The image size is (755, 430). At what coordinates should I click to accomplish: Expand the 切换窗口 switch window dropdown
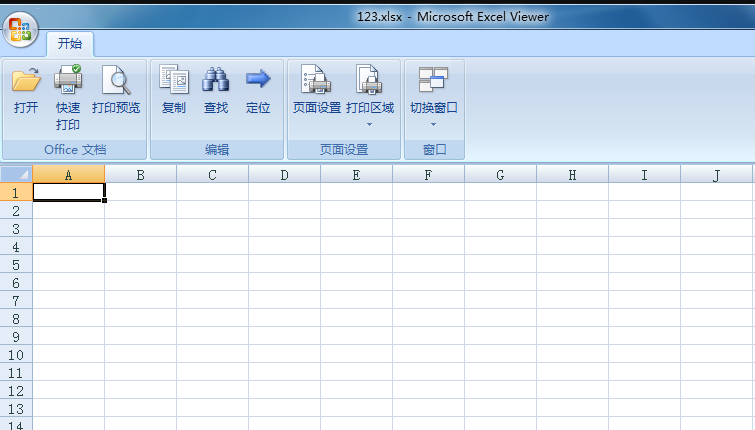click(x=434, y=124)
